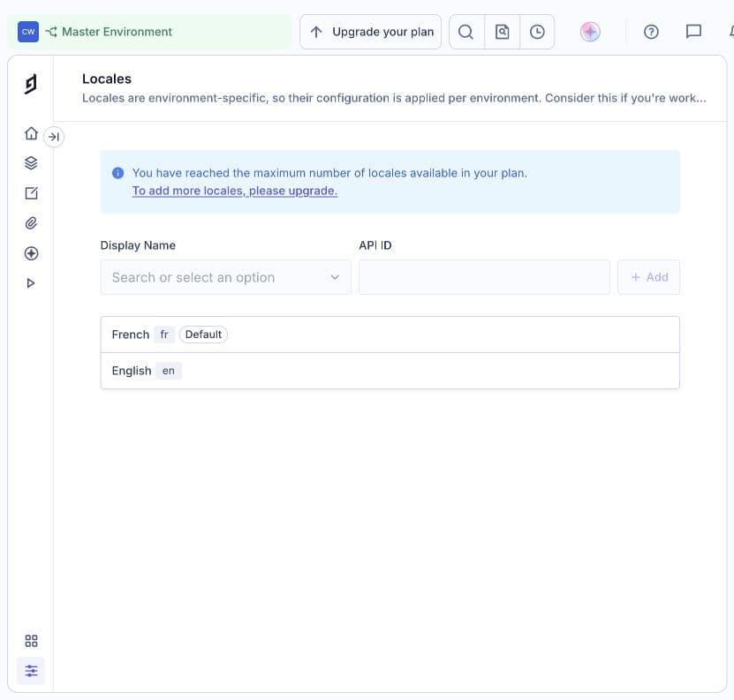Viewport: 734px width, 700px height.
Task: Open the compass-style sidebar icon
Action: point(31,253)
